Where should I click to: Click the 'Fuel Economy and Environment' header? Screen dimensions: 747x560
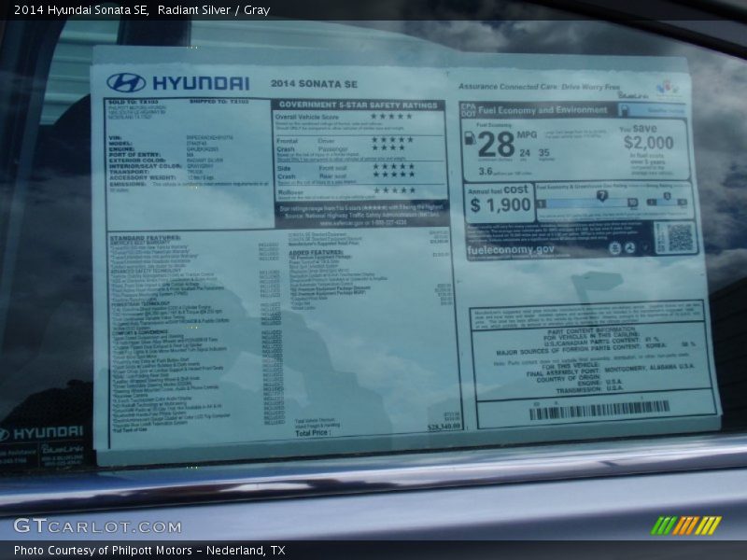coord(543,110)
